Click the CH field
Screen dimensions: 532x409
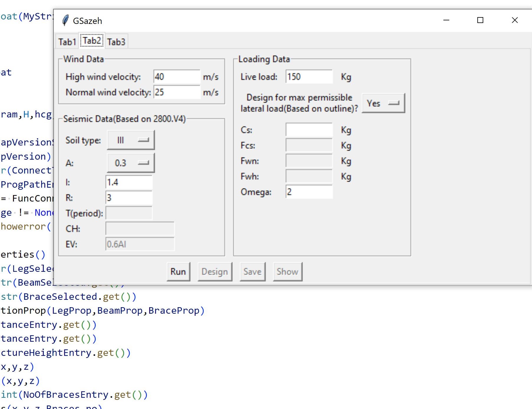coord(140,228)
